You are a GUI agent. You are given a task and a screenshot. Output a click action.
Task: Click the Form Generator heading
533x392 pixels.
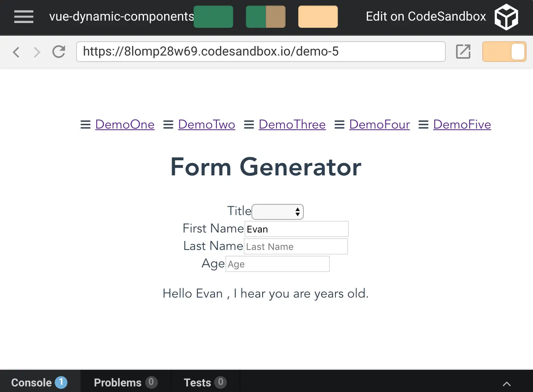pos(266,167)
